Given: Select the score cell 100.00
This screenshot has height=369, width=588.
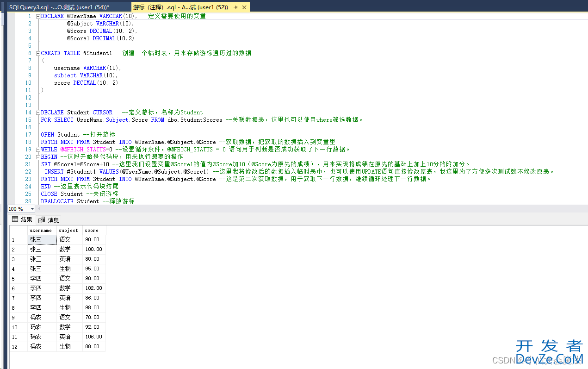Looking at the screenshot, I should coord(94,249).
